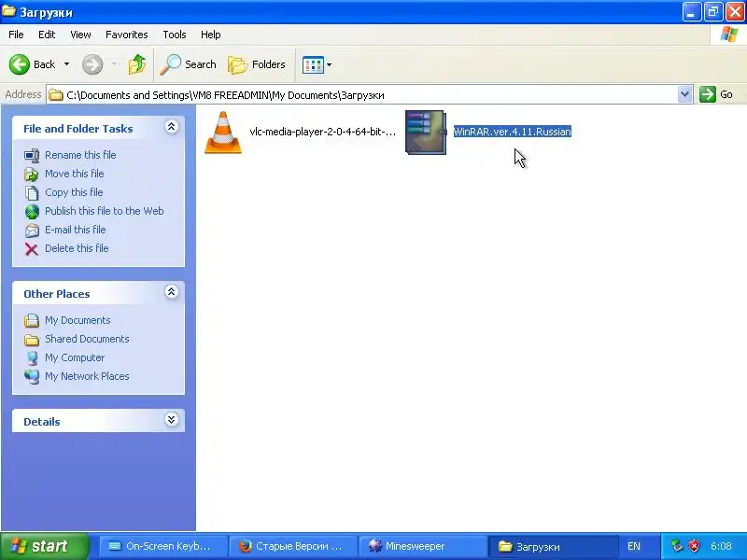747x560 pixels.
Task: Open the Help menu
Action: coord(211,35)
